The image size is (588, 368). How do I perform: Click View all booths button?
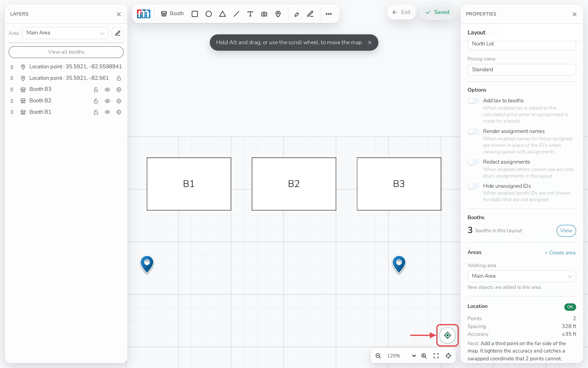pyautogui.click(x=66, y=52)
